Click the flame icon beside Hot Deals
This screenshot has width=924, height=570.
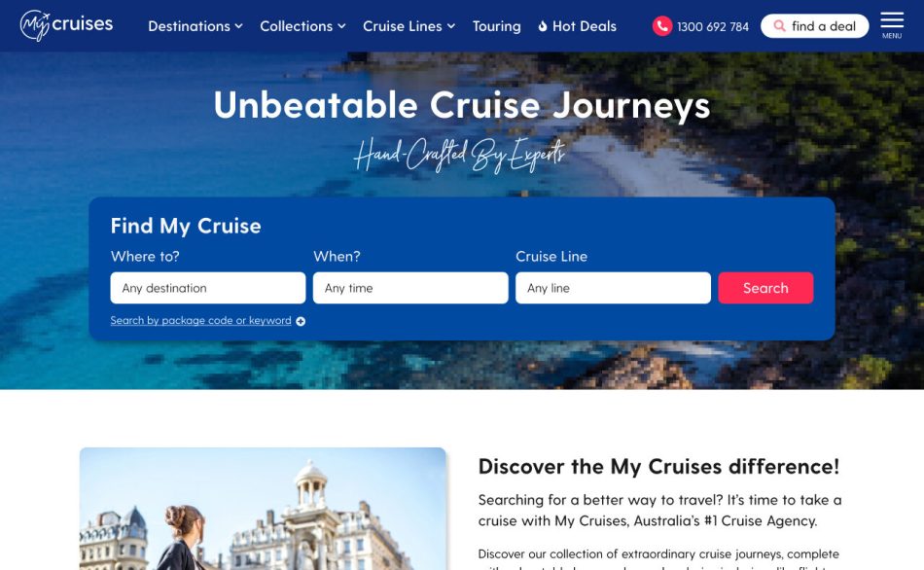point(542,26)
